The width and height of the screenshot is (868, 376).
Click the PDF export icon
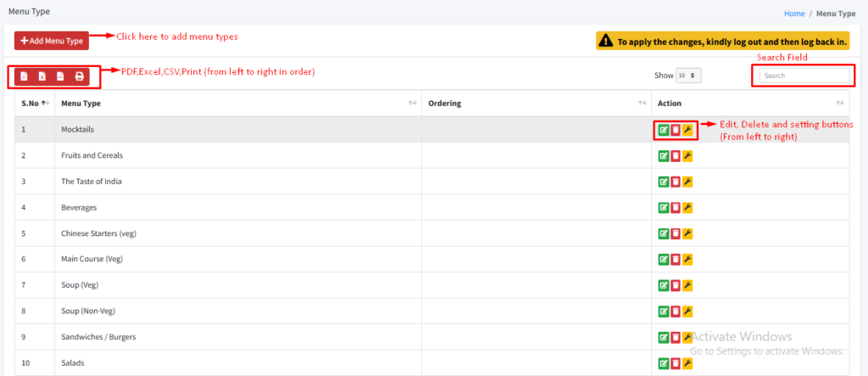(24, 77)
